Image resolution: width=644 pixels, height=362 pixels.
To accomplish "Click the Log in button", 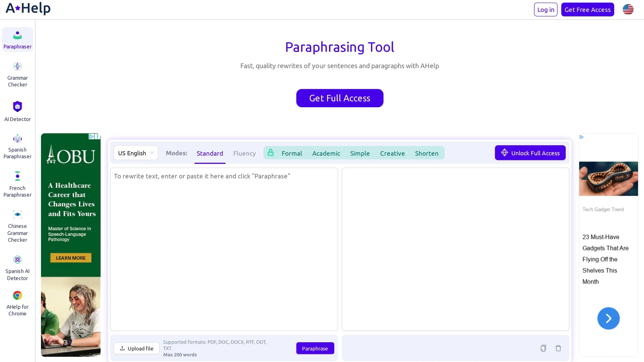I will click(x=545, y=9).
